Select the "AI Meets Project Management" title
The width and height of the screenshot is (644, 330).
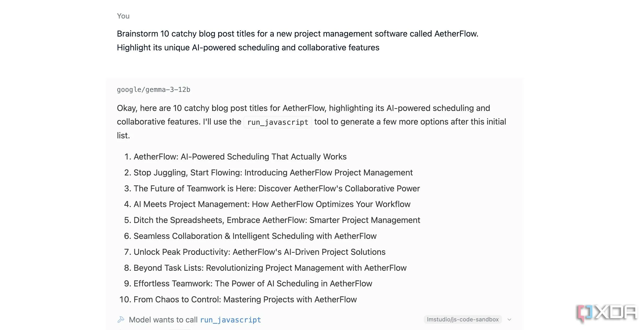pyautogui.click(x=272, y=204)
